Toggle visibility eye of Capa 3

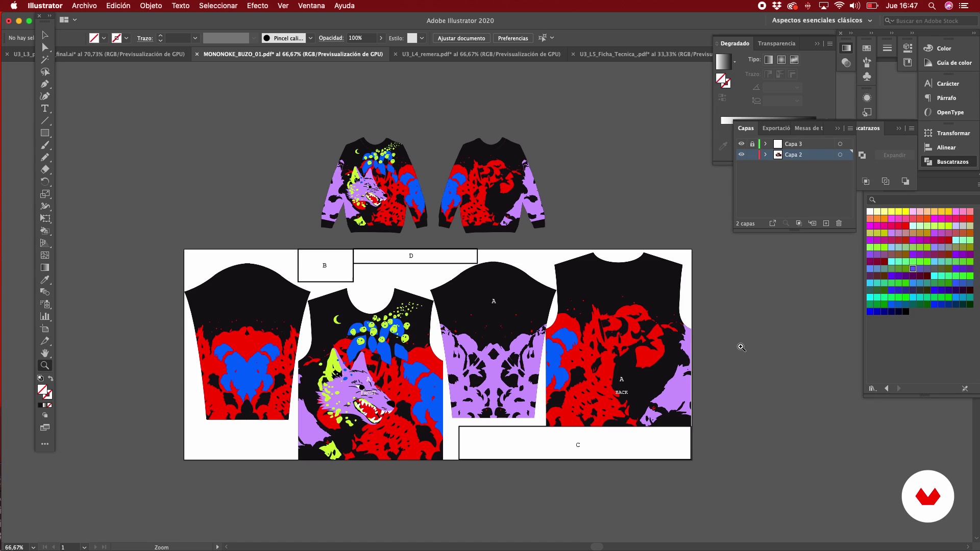coord(741,144)
